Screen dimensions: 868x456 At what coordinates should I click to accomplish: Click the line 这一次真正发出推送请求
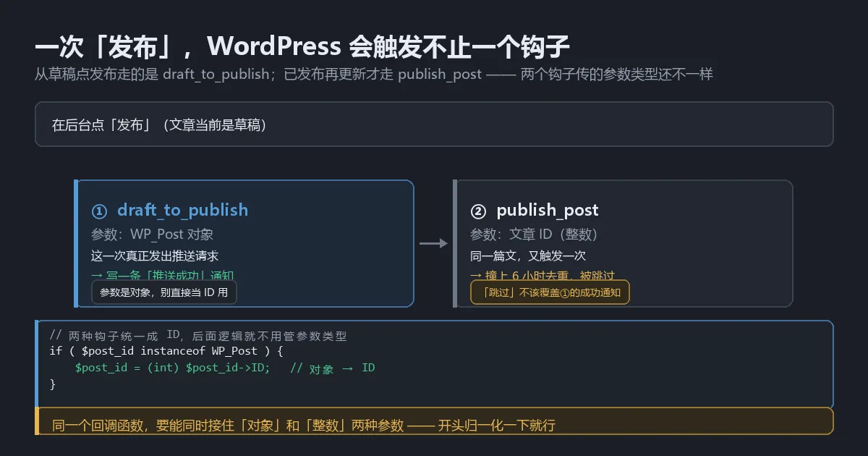click(155, 256)
